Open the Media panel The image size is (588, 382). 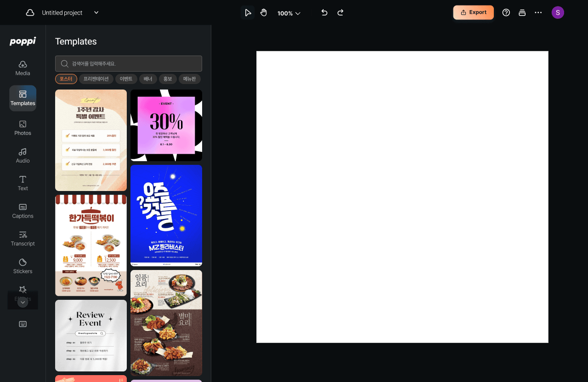23,68
